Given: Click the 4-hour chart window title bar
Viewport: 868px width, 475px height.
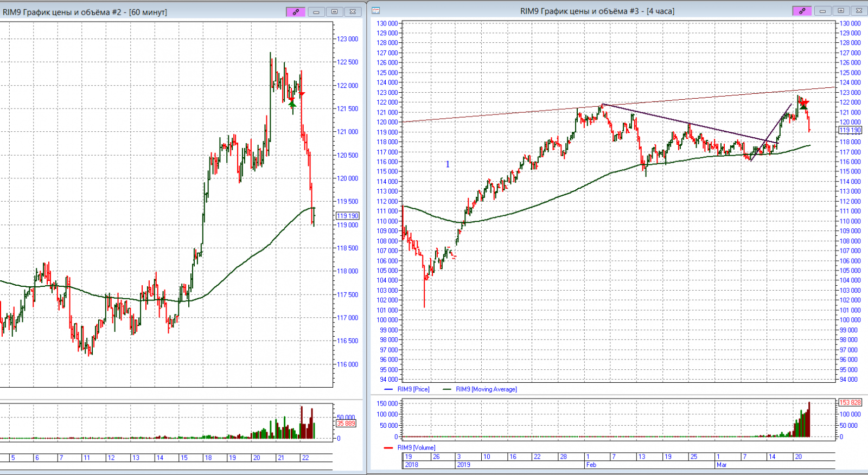Looking at the screenshot, I should tap(597, 11).
